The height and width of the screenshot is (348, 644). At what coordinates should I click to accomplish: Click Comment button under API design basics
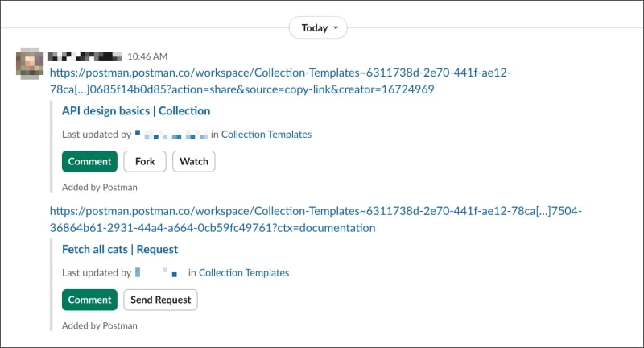[89, 161]
